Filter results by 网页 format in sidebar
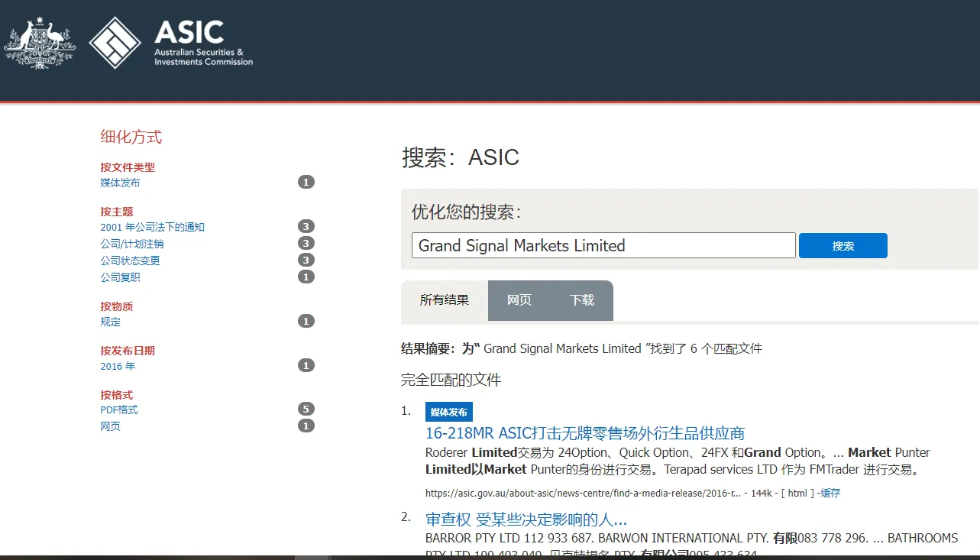Viewport: 980px width, 560px height. click(x=110, y=426)
